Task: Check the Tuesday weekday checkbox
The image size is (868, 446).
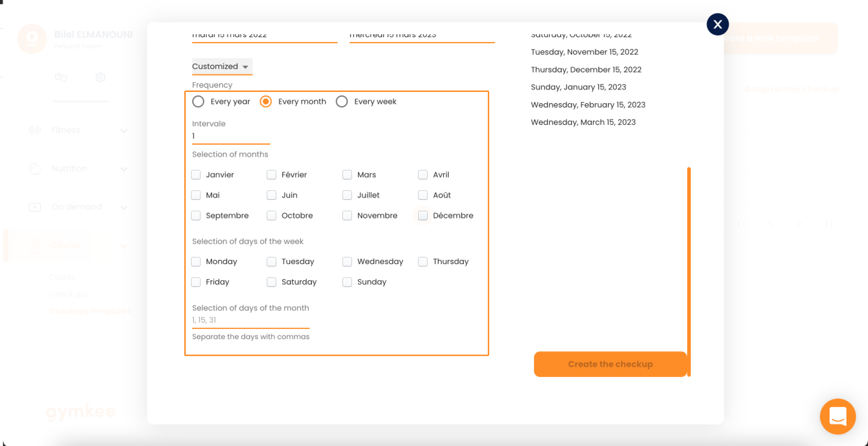Action: coord(271,262)
